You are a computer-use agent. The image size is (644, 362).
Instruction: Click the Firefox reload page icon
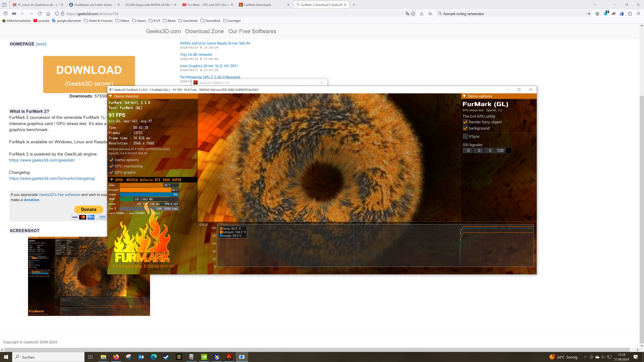point(40,14)
